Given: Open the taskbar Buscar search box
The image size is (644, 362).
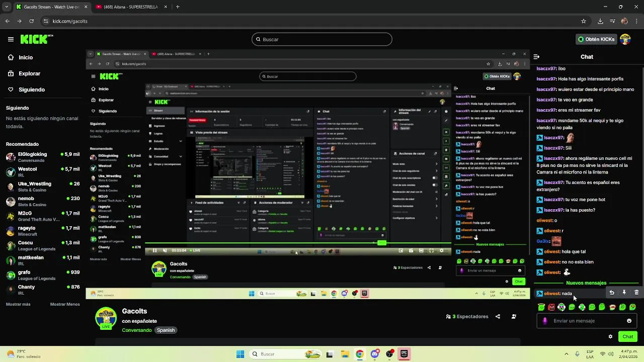Looking at the screenshot, I should pyautogui.click(x=285, y=354).
